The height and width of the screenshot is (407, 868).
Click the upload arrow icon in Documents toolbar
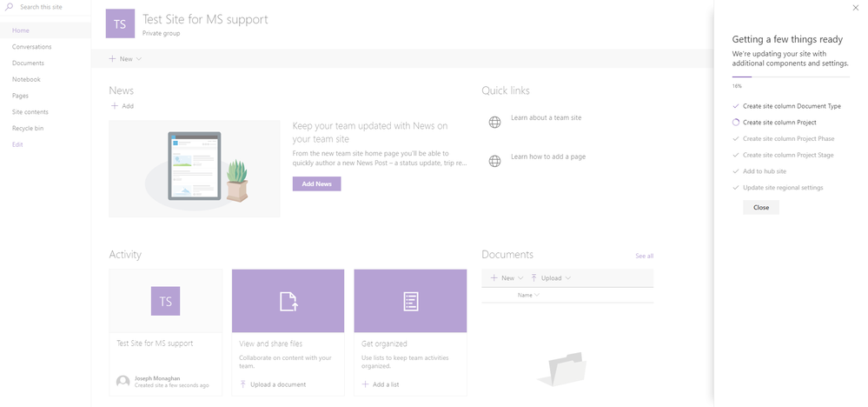[533, 278]
